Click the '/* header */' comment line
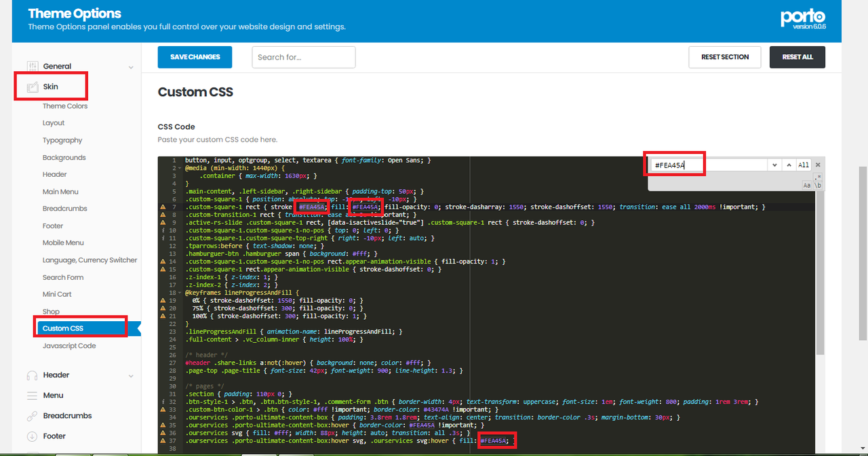Viewport: 868px width, 456px height. (x=205, y=356)
